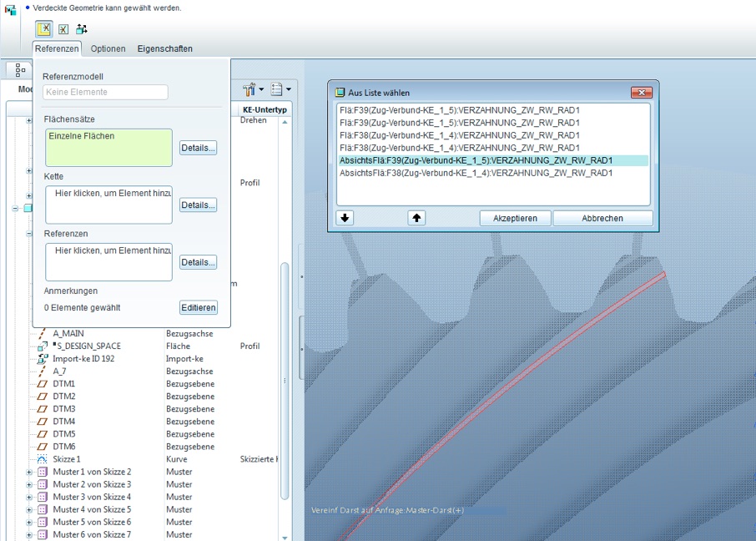Click the model tree scrollbar thumb
This screenshot has width=756, height=541.
tap(285, 382)
